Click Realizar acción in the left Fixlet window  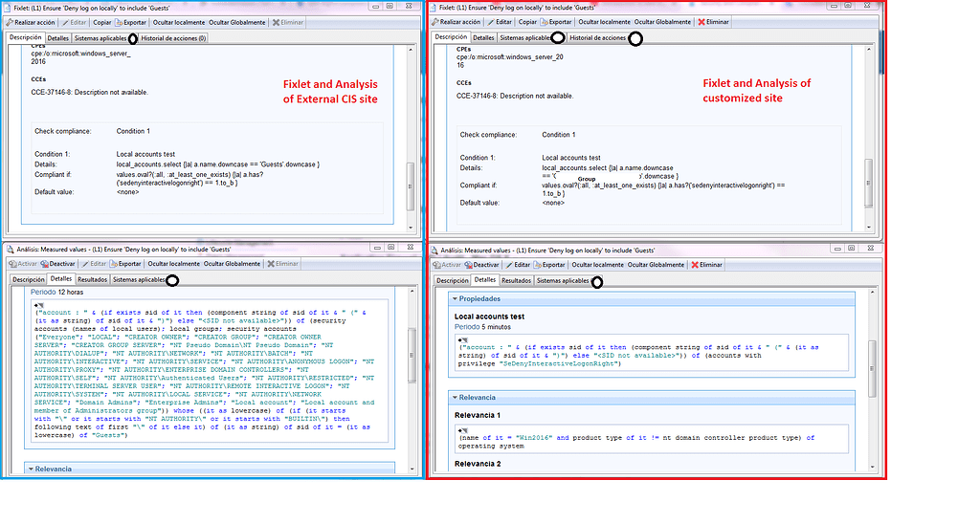31,23
